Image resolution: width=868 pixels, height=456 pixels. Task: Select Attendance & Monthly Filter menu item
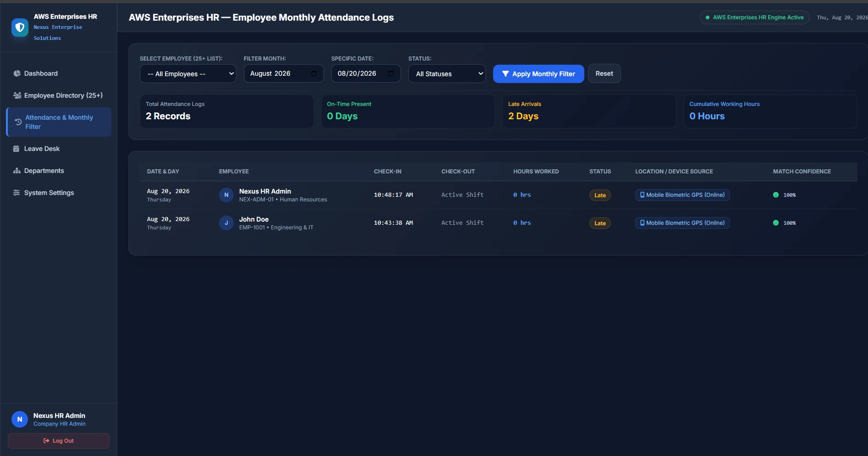click(x=59, y=122)
